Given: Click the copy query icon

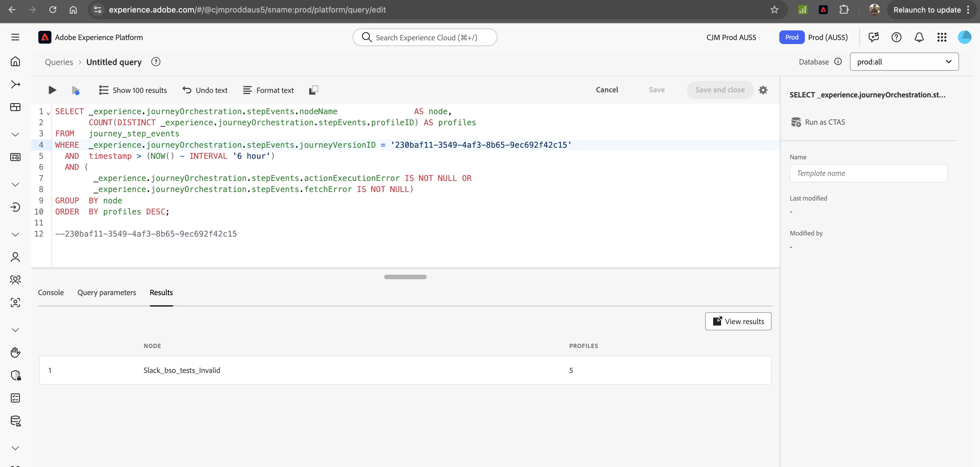Looking at the screenshot, I should (313, 90).
